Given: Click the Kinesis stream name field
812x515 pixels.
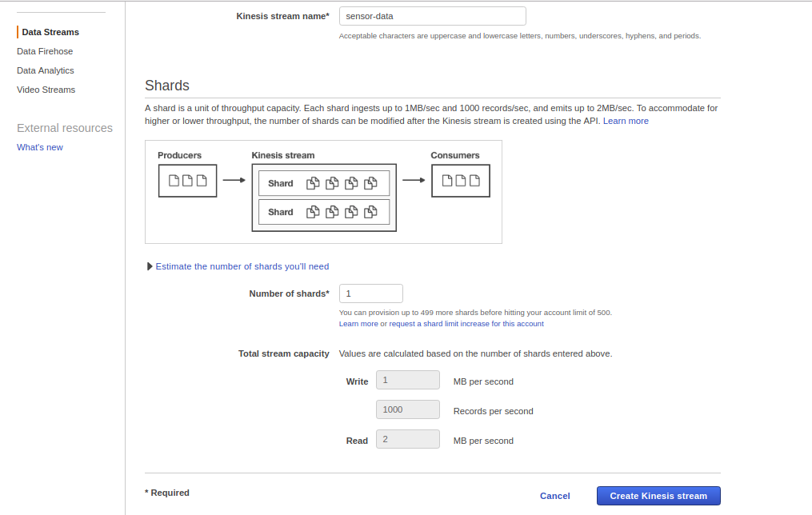Looking at the screenshot, I should [x=432, y=16].
